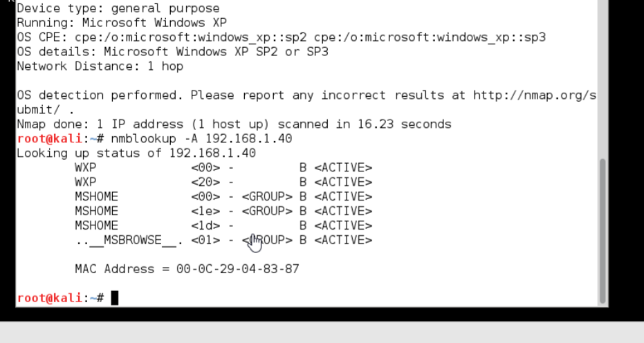Click the terminal vertical scrollbar thumb

(603, 231)
